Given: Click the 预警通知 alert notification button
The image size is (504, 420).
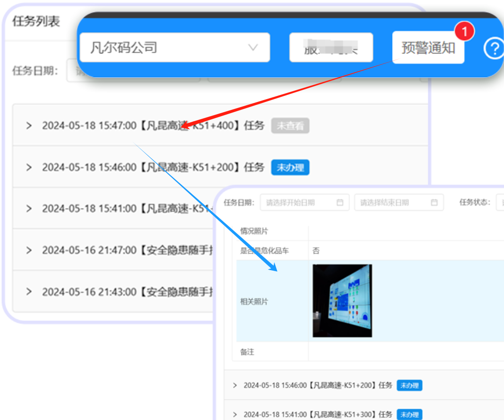Looking at the screenshot, I should coord(428,47).
